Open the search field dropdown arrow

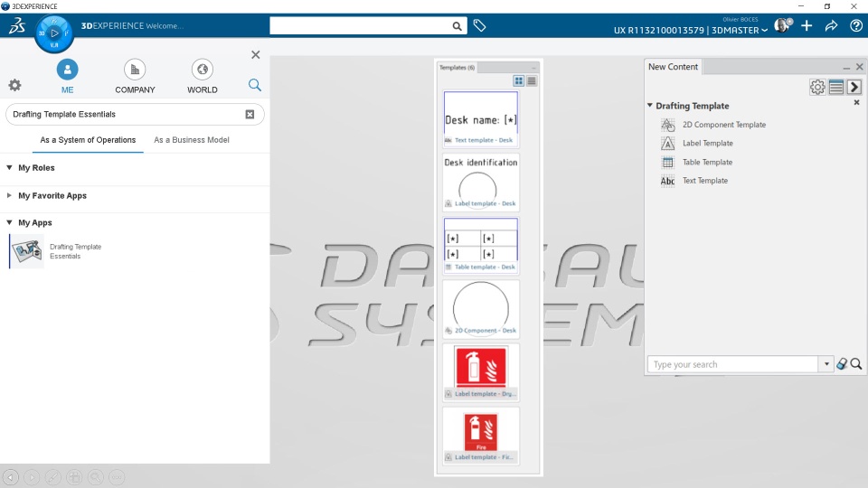click(826, 364)
